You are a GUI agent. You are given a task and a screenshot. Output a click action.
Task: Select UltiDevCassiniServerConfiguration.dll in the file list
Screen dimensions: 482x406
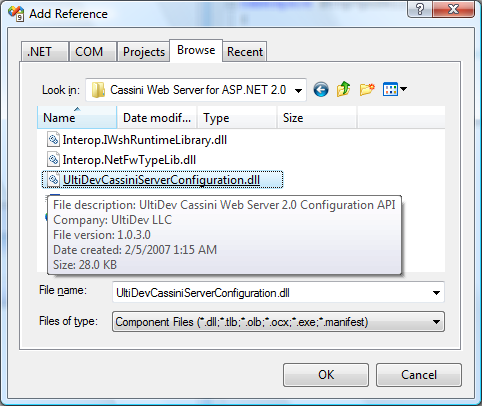pyautogui.click(x=161, y=180)
